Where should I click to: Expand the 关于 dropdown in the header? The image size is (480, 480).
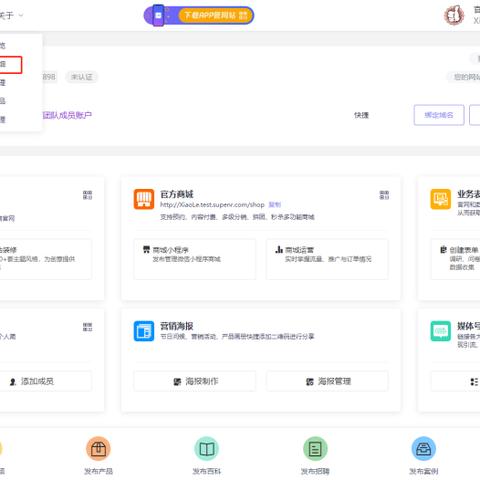click(11, 15)
